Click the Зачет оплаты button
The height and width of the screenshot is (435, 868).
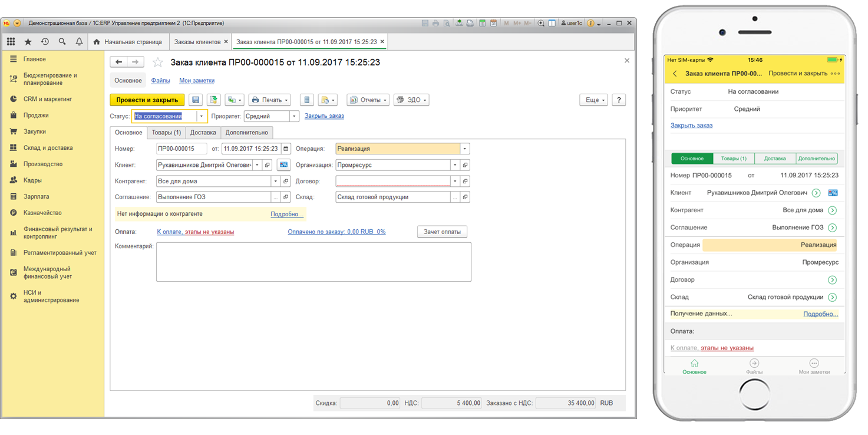(x=442, y=232)
